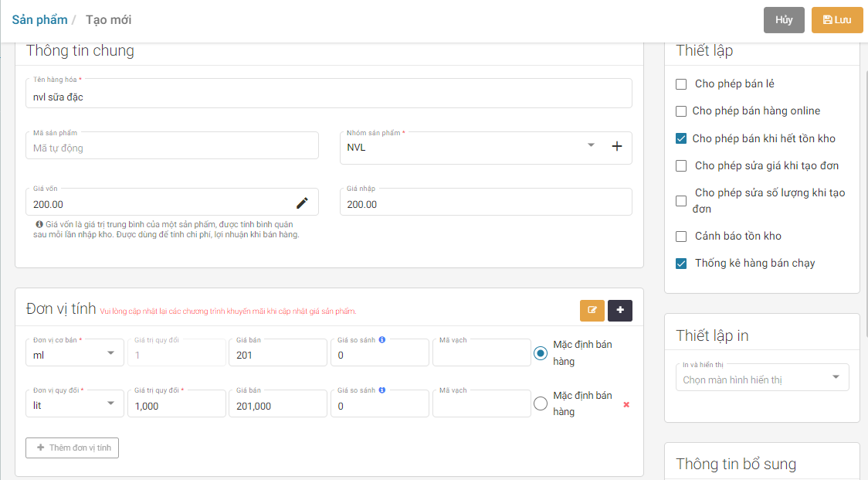Enable Cho phép bán lẻ checkbox
The height and width of the screenshot is (480, 868).
pos(681,84)
